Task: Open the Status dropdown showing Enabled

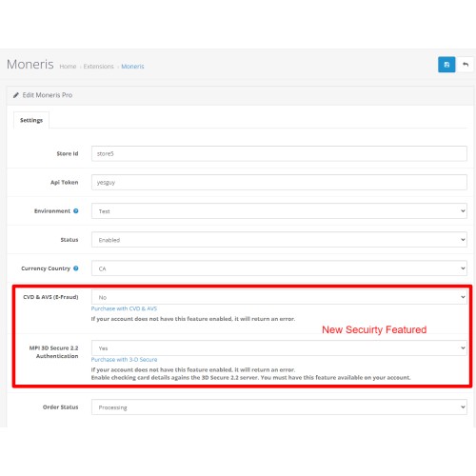Action: tap(279, 240)
